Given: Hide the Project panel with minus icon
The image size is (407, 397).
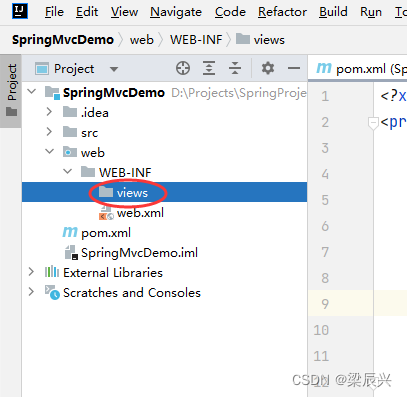Looking at the screenshot, I should click(x=294, y=68).
